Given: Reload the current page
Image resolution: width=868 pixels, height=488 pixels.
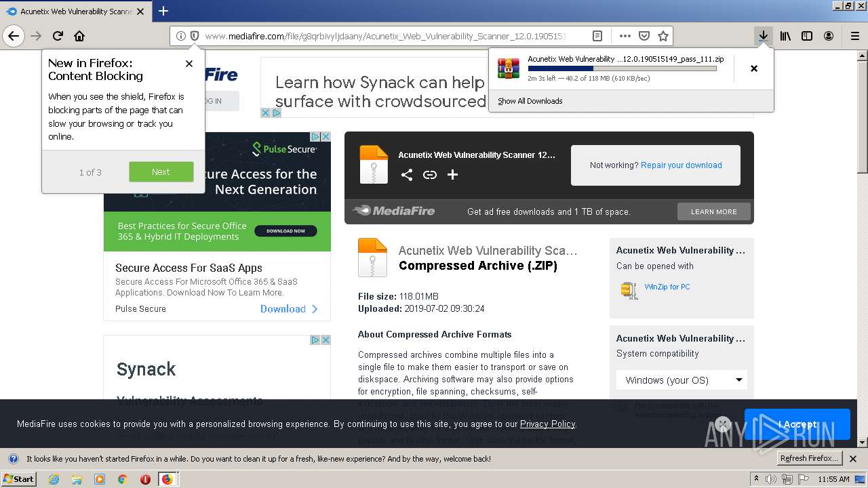Looking at the screenshot, I should pyautogui.click(x=58, y=36).
